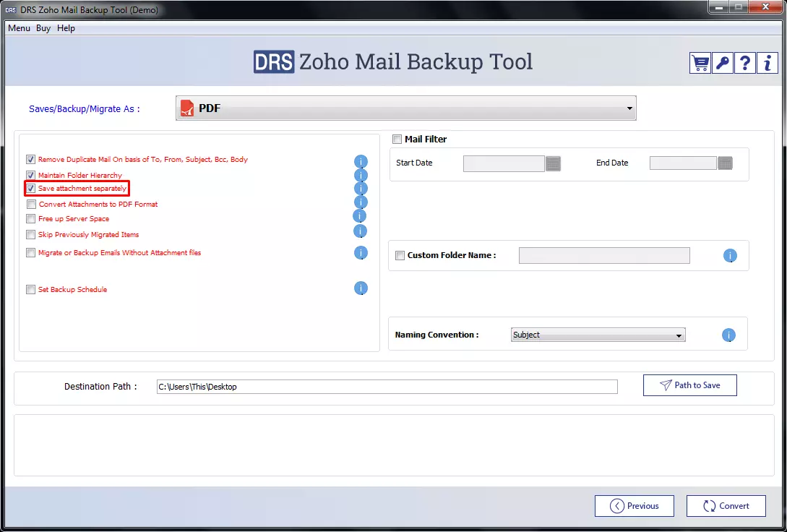Screen dimensions: 787x532
Task: Enable Convert Attachments to PDF Format
Action: coord(32,205)
